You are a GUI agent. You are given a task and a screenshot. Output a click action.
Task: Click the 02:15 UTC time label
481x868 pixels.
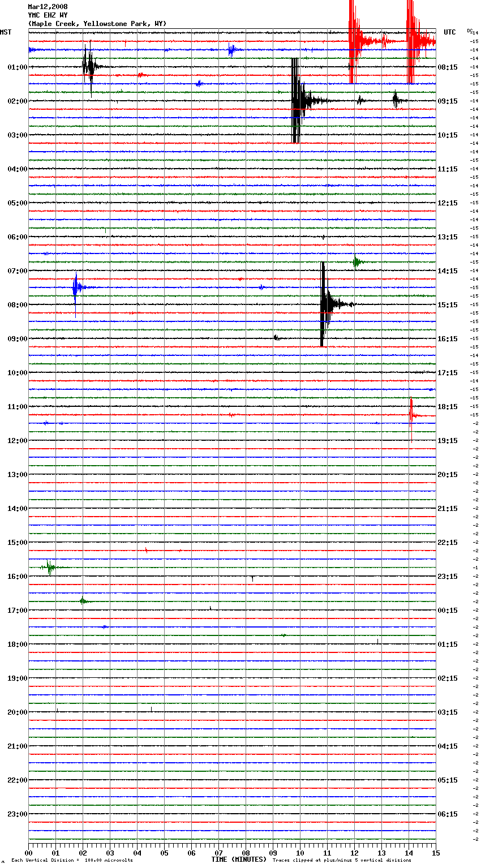tap(448, 678)
